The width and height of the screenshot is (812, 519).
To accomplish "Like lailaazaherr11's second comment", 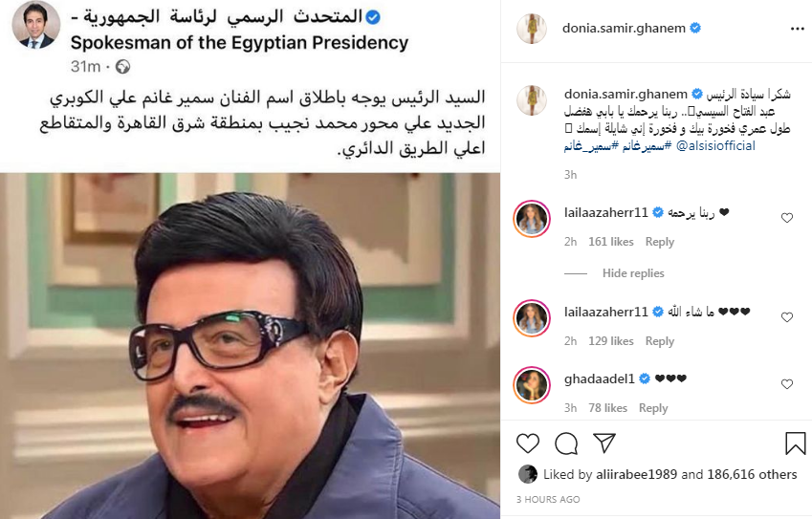I will (x=787, y=317).
